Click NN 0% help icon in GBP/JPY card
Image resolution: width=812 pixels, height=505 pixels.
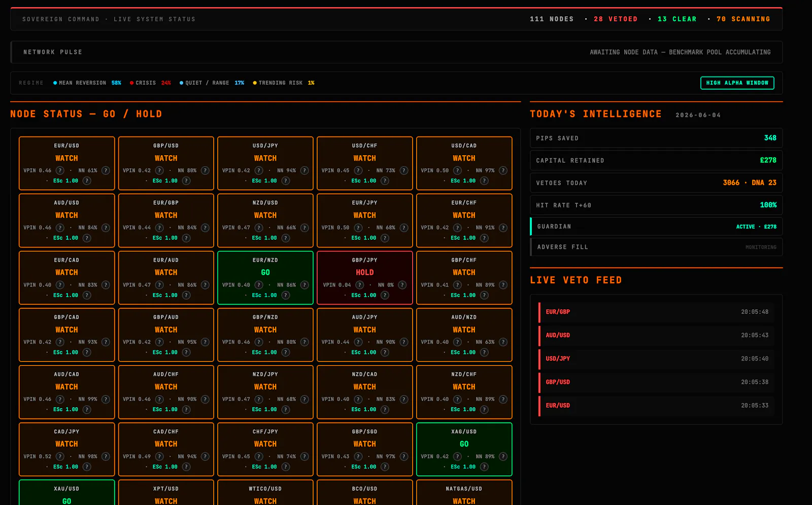(402, 285)
